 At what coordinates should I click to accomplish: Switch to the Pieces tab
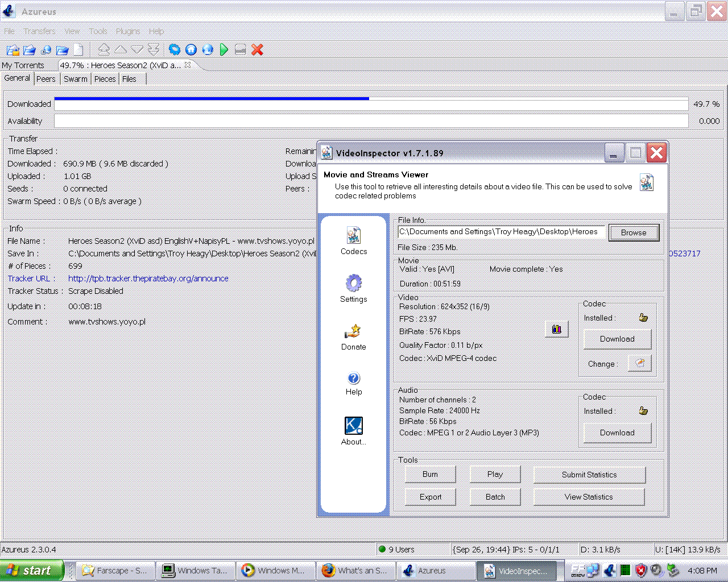click(105, 79)
